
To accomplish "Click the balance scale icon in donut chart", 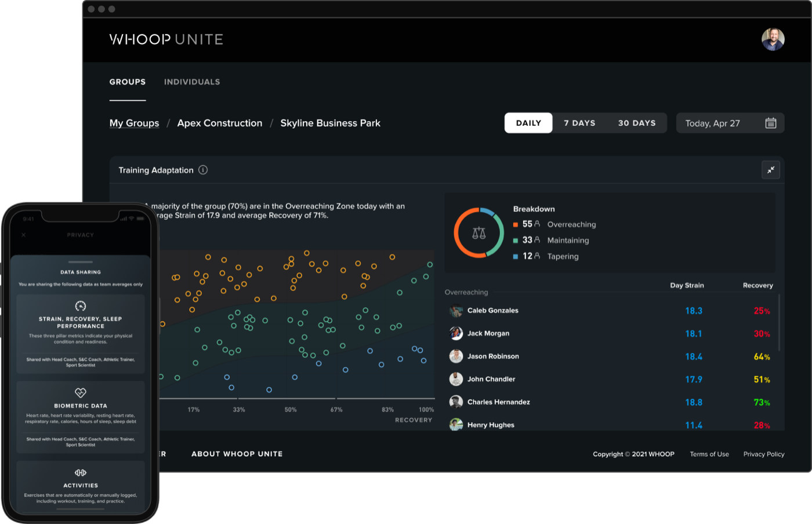I will coord(478,233).
